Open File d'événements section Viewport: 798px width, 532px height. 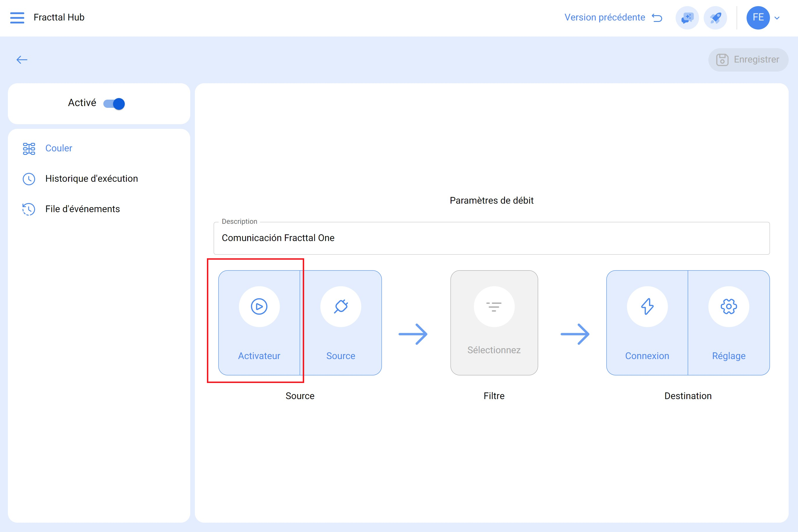(x=99, y=209)
